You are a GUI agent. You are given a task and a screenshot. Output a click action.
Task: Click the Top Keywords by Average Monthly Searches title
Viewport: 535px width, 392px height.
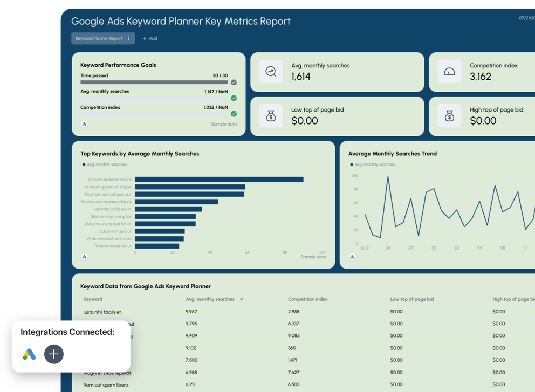point(140,154)
